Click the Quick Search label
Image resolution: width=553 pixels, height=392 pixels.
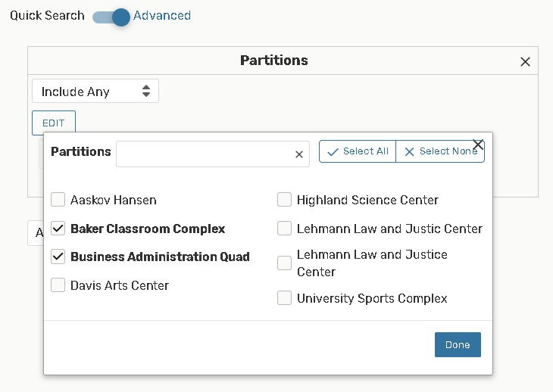[47, 15]
